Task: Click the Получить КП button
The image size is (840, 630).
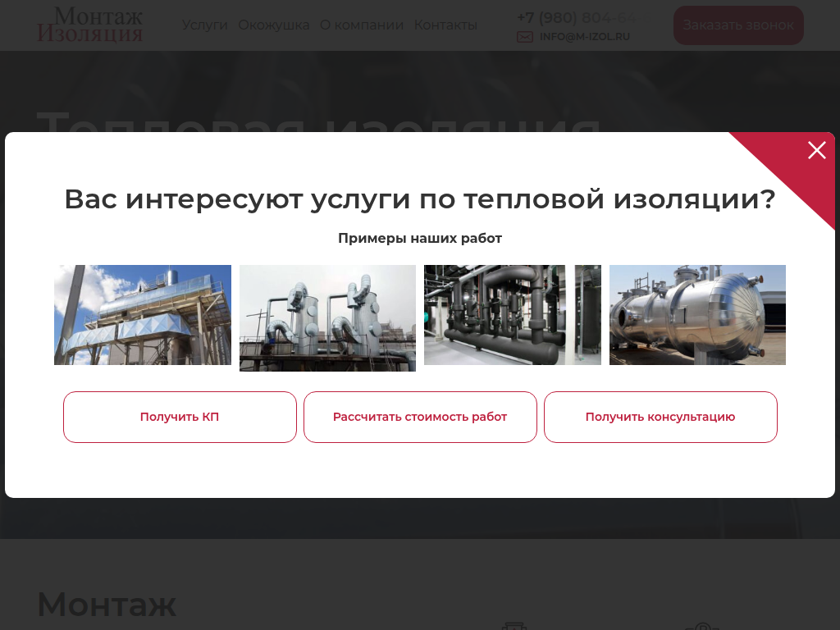Action: coord(180,417)
